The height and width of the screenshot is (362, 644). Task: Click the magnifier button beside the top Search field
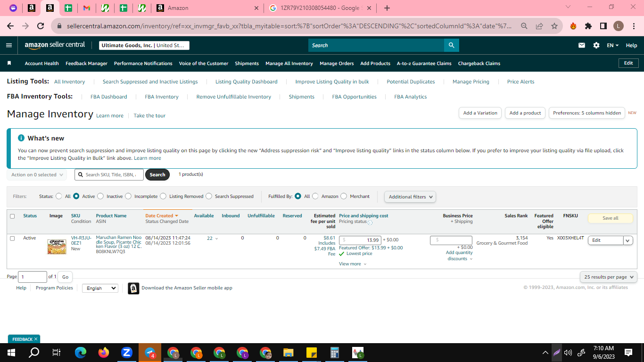451,45
